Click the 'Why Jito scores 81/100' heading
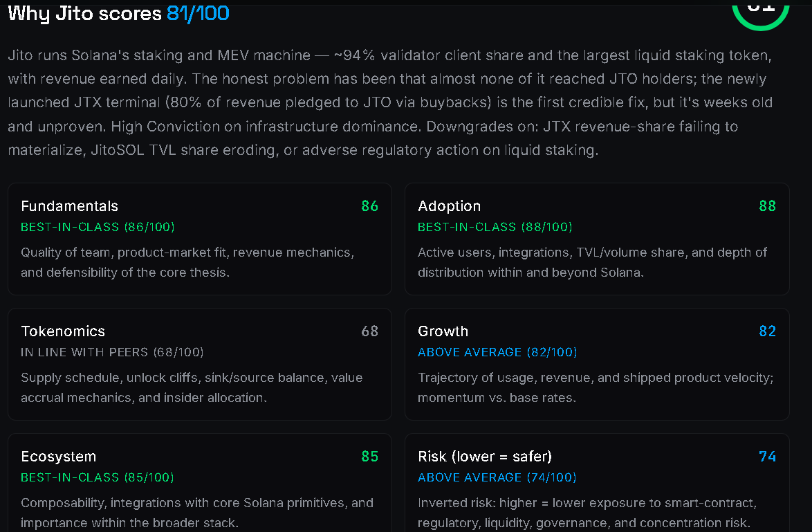Image resolution: width=812 pixels, height=532 pixels. 118,13
